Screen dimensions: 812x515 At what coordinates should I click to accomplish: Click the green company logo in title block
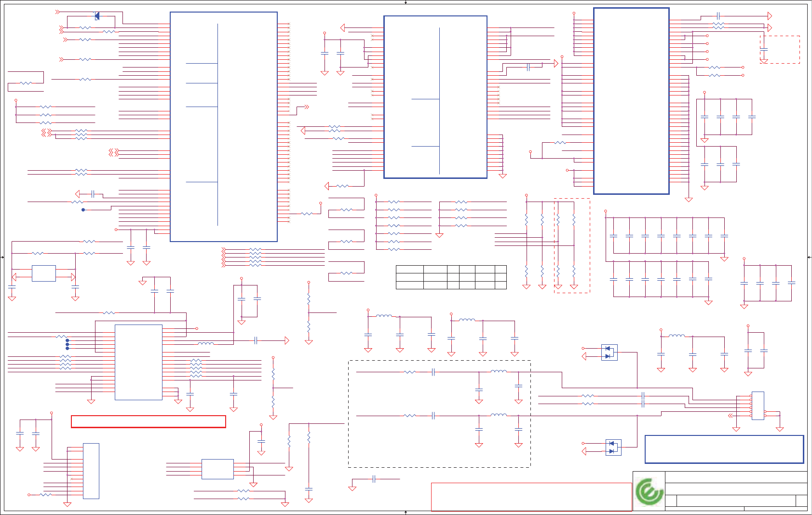[x=650, y=492]
